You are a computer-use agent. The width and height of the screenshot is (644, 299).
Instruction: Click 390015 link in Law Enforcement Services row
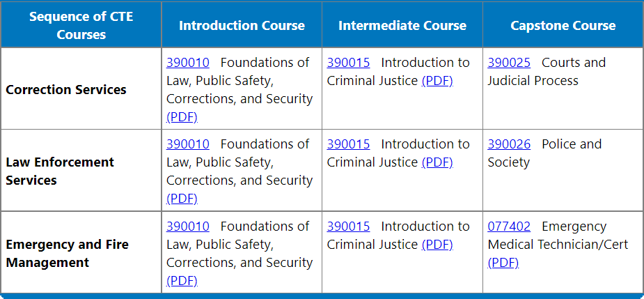pyautogui.click(x=348, y=144)
